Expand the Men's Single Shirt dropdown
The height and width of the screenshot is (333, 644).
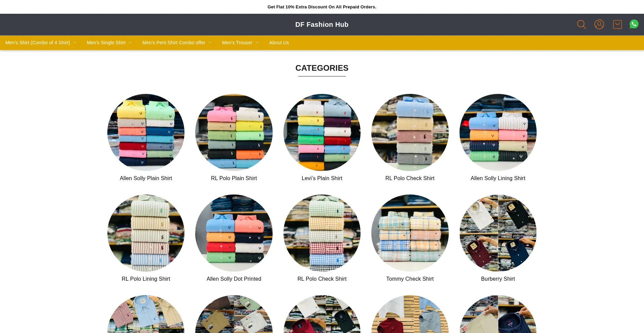click(x=109, y=43)
